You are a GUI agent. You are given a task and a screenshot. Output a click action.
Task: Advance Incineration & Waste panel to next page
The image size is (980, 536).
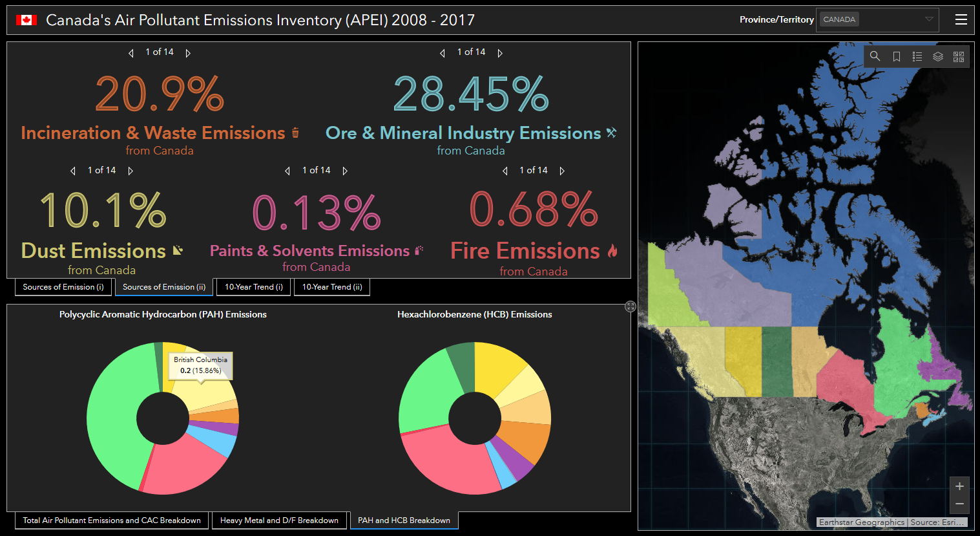tap(188, 52)
